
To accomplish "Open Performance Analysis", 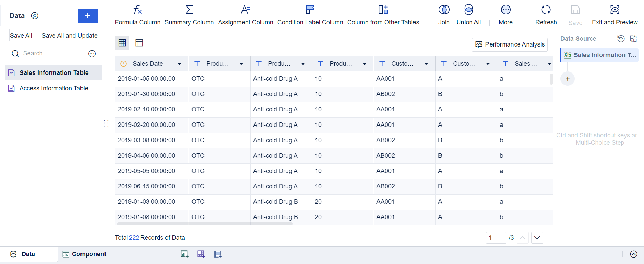I will point(510,44).
